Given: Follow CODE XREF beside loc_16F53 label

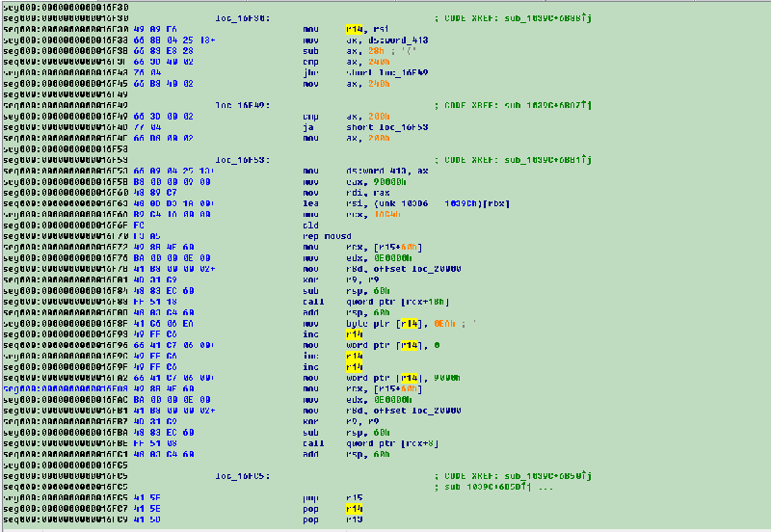Looking at the screenshot, I should (x=547, y=160).
